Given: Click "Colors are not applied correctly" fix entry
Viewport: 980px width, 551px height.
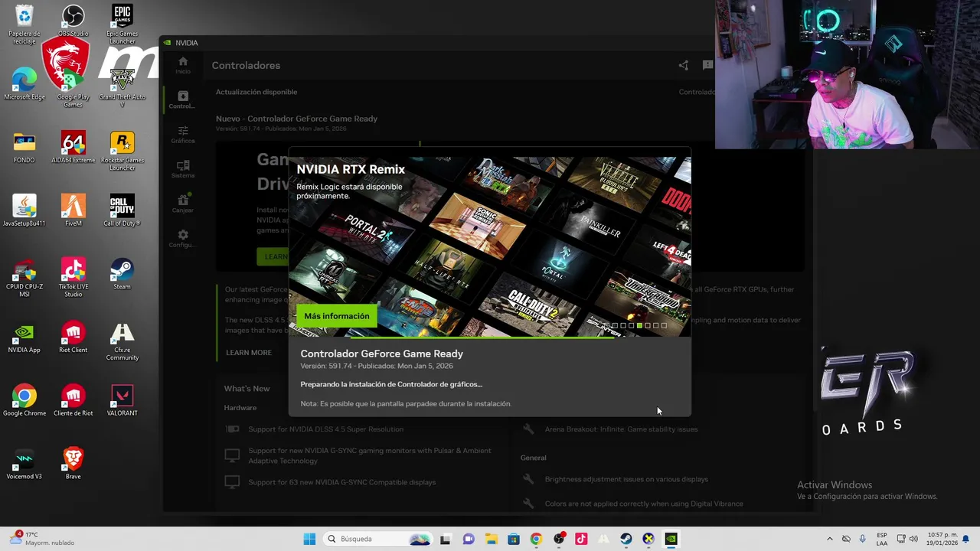Looking at the screenshot, I should point(644,504).
